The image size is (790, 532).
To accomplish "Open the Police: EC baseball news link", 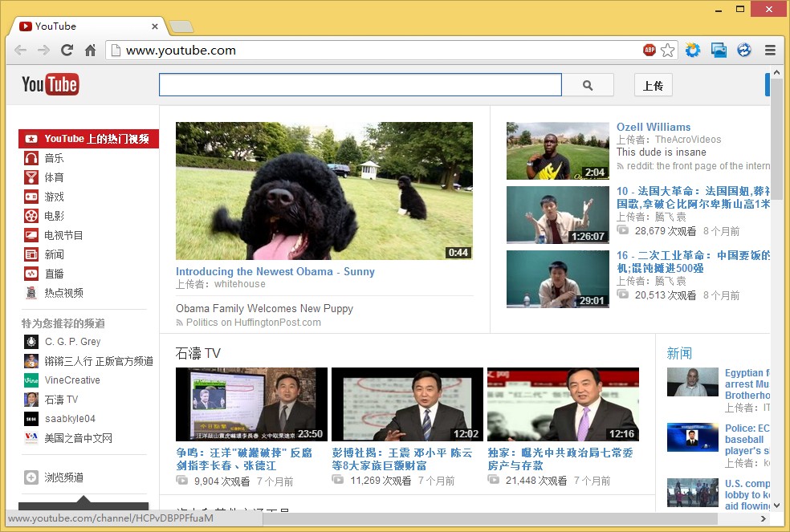I will point(747,439).
